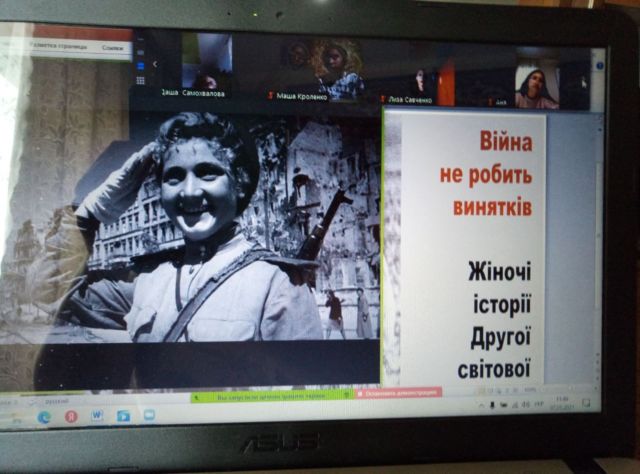Click the green screen-sharing status bar
The height and width of the screenshot is (474, 640).
[x=272, y=396]
